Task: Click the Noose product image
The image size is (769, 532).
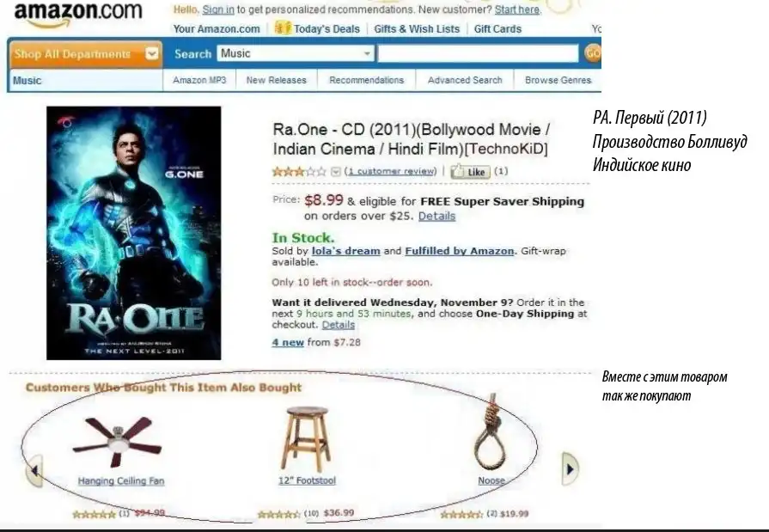Action: click(x=491, y=432)
